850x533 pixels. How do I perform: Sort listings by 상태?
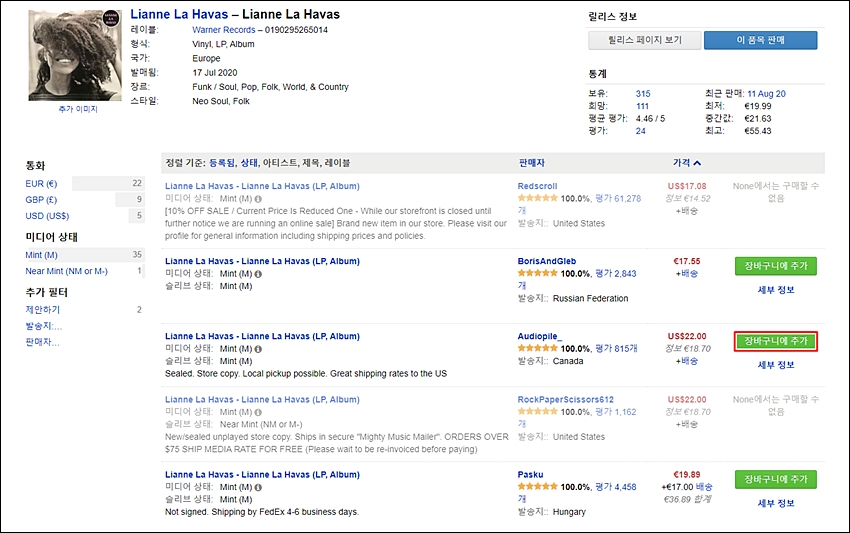(x=249, y=163)
